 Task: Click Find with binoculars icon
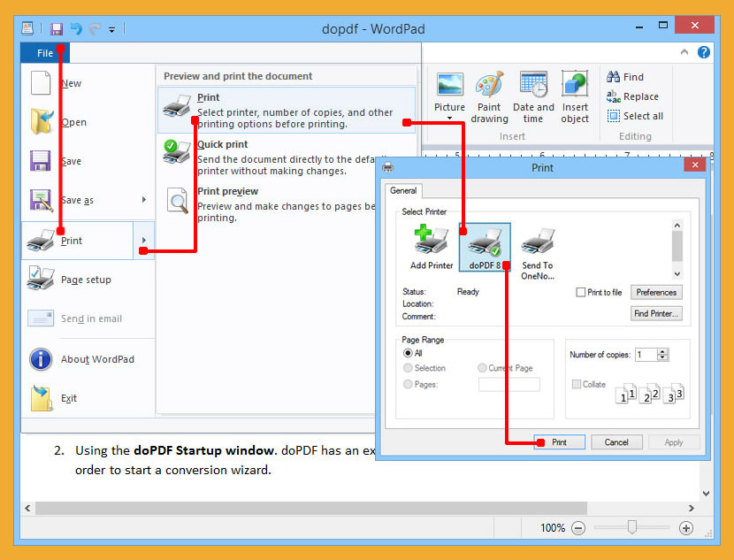point(625,77)
